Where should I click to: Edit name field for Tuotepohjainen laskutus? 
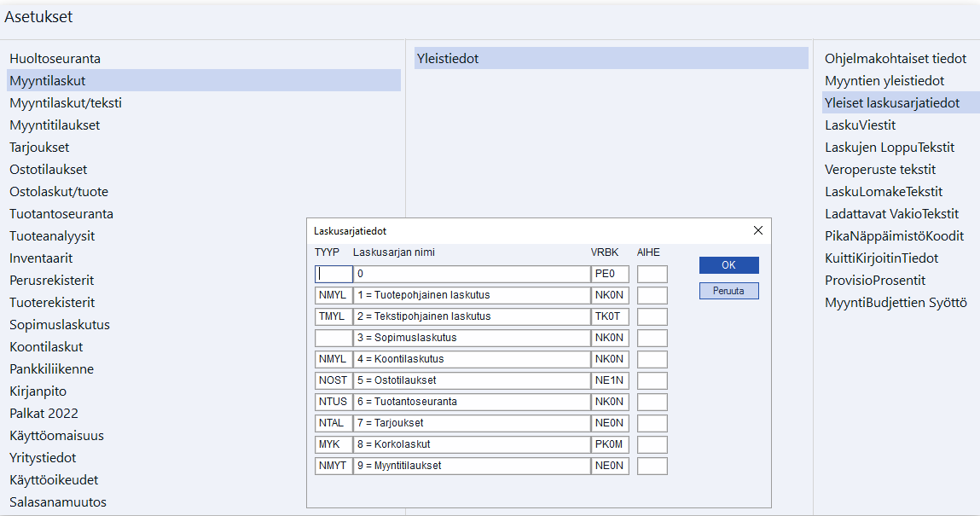pos(471,295)
